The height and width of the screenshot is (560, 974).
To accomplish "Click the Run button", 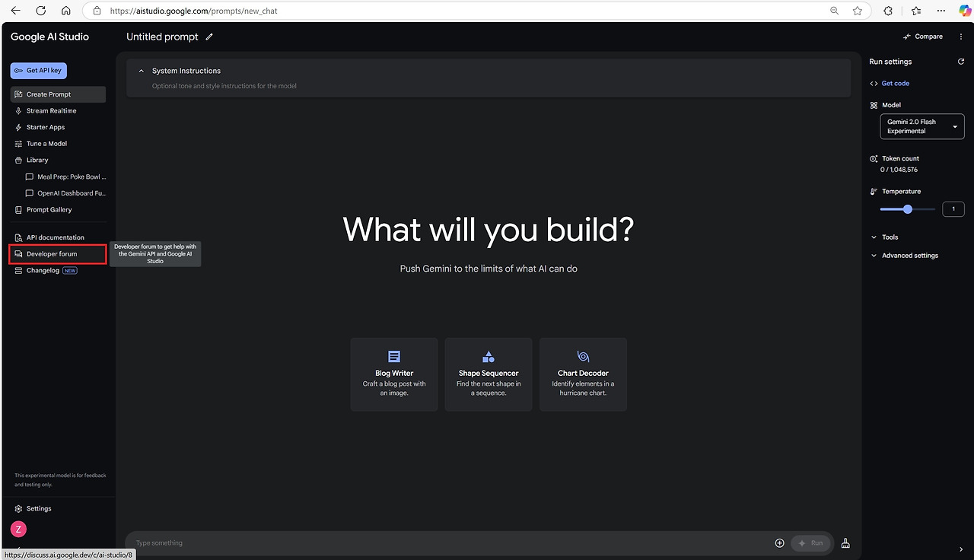I will point(812,543).
